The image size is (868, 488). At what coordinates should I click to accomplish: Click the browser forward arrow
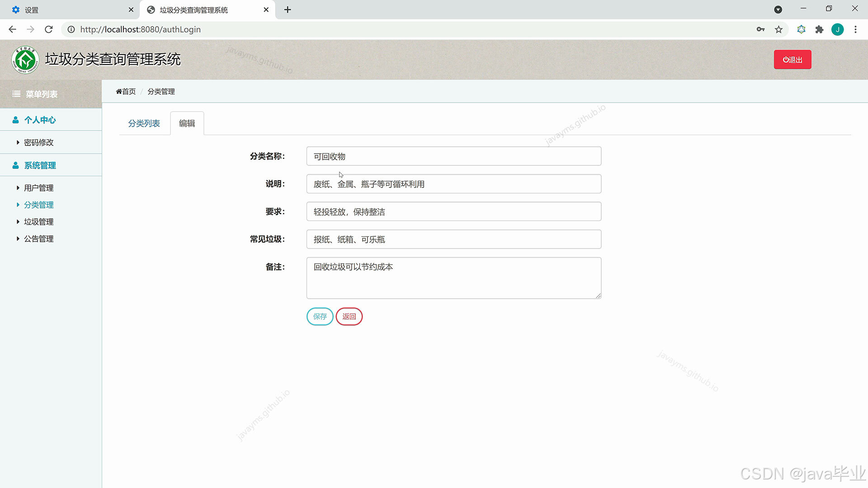pyautogui.click(x=30, y=29)
